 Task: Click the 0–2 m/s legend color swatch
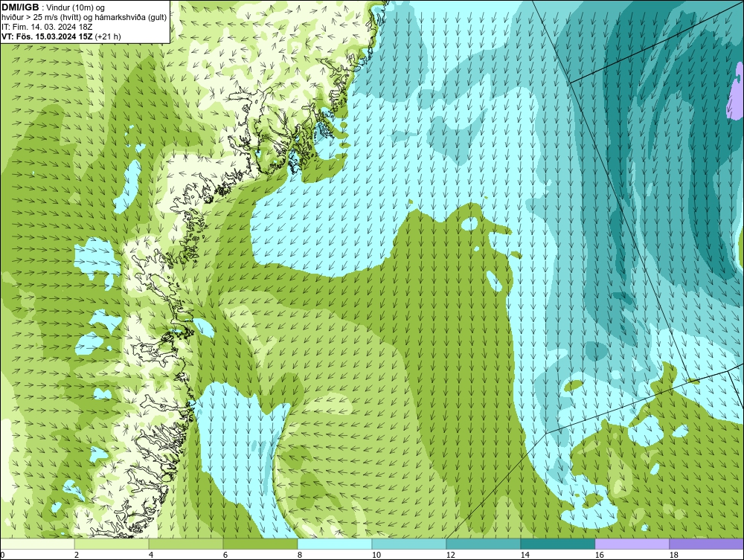click(x=37, y=544)
